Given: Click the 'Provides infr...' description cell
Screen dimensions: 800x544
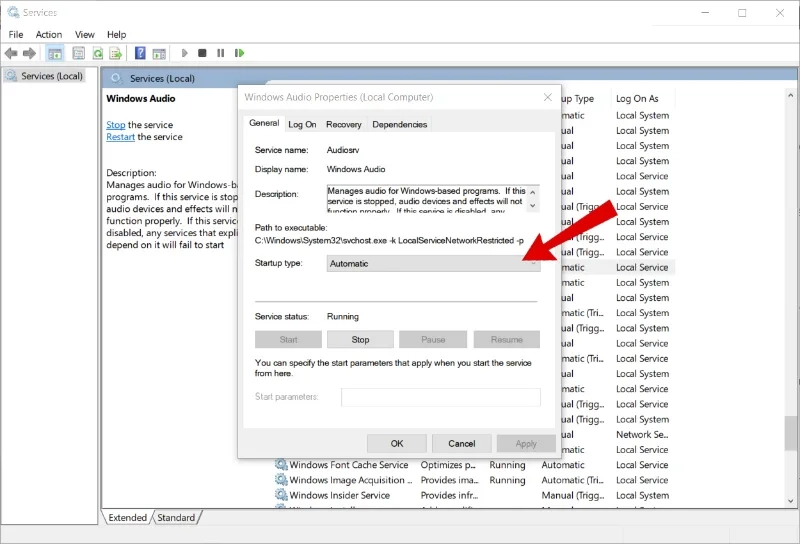Looking at the screenshot, I should pyautogui.click(x=449, y=495).
